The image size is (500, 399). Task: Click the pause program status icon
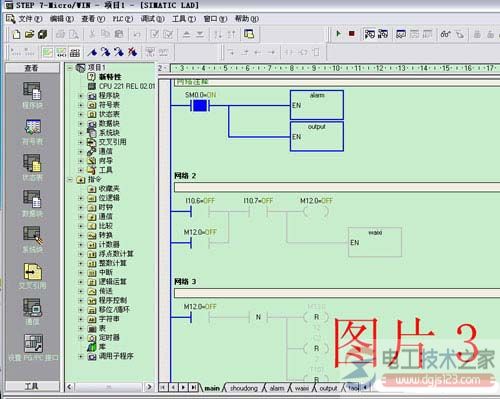click(383, 34)
